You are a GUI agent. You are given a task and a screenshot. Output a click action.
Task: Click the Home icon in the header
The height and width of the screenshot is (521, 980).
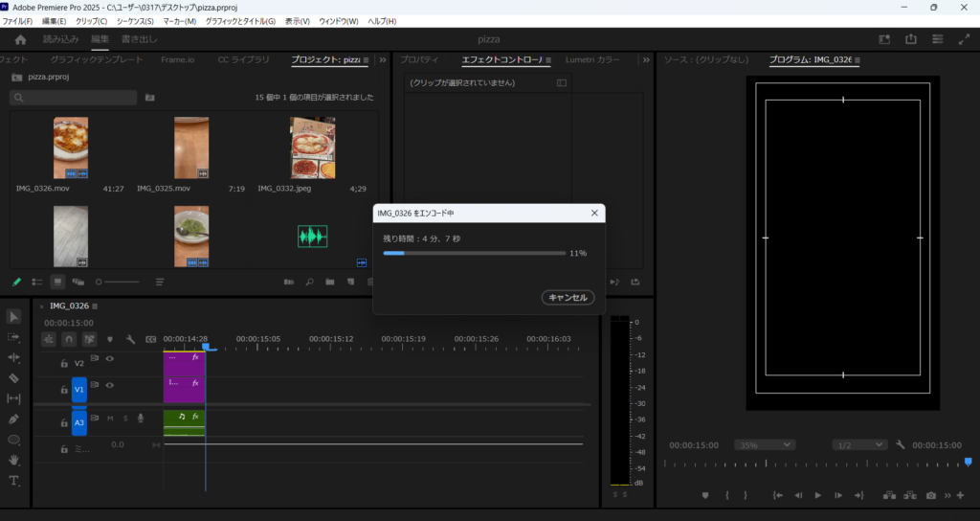[x=20, y=39]
